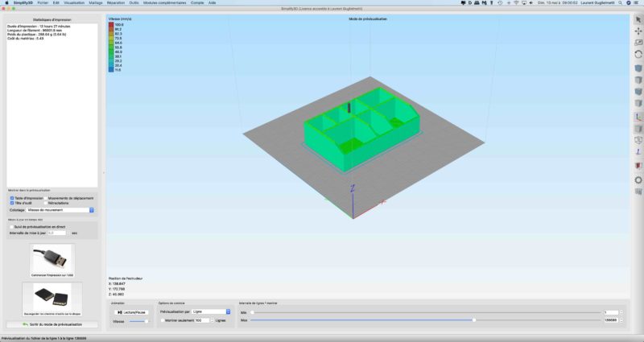
Task: Uncheck the Table d'impression checkbox
Action: [12, 198]
